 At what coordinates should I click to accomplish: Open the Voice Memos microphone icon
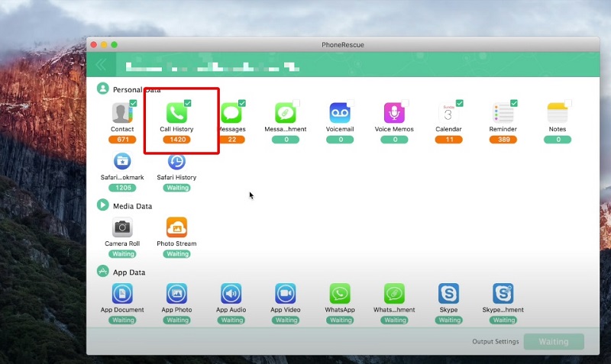click(x=394, y=114)
